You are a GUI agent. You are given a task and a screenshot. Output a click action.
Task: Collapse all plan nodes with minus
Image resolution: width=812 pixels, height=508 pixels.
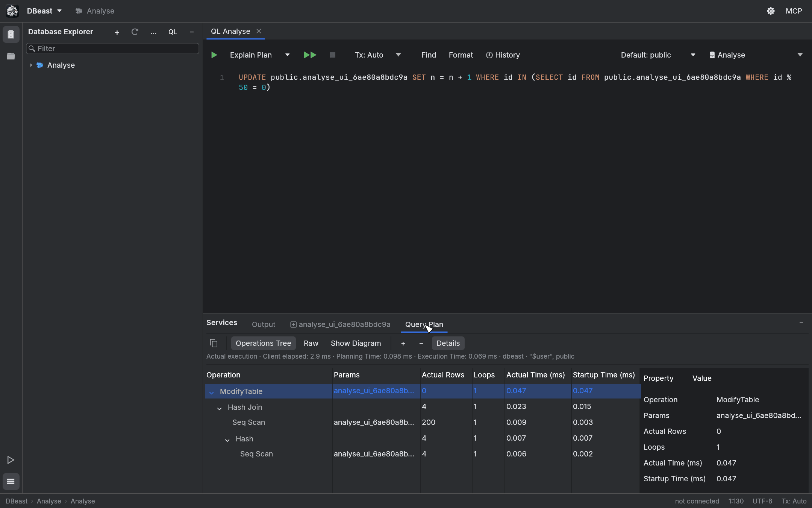pos(421,343)
